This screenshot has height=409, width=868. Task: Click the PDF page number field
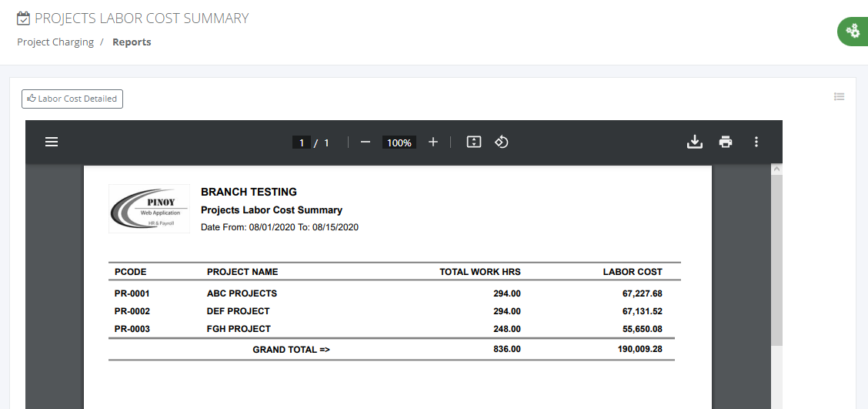click(x=301, y=143)
